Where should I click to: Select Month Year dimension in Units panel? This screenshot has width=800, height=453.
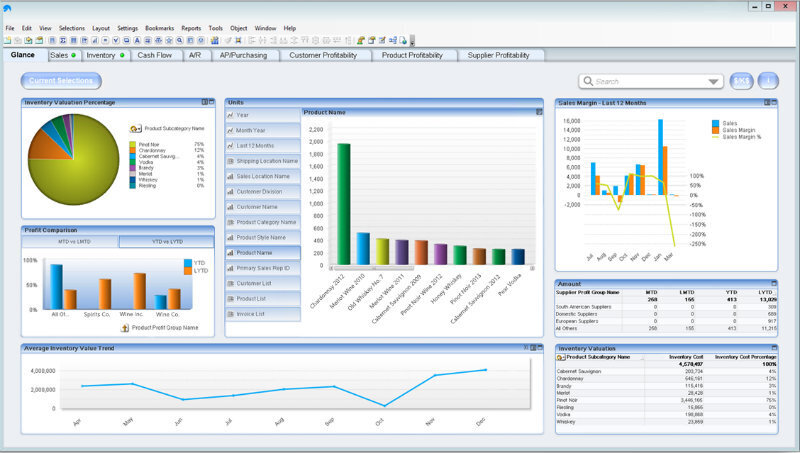(x=263, y=130)
